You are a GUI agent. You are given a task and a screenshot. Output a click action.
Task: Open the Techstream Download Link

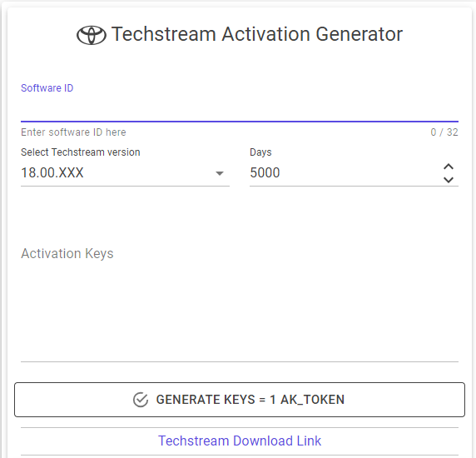(240, 441)
